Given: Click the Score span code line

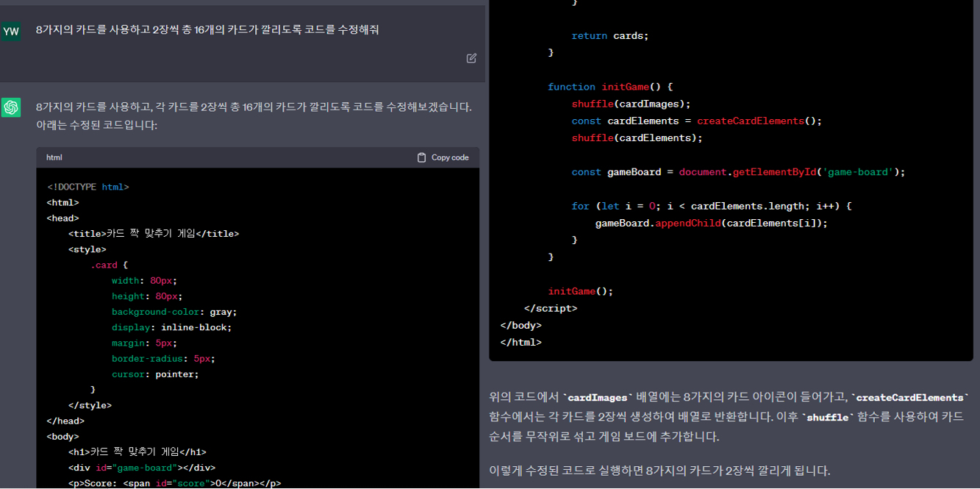Looking at the screenshot, I should click(x=175, y=483).
